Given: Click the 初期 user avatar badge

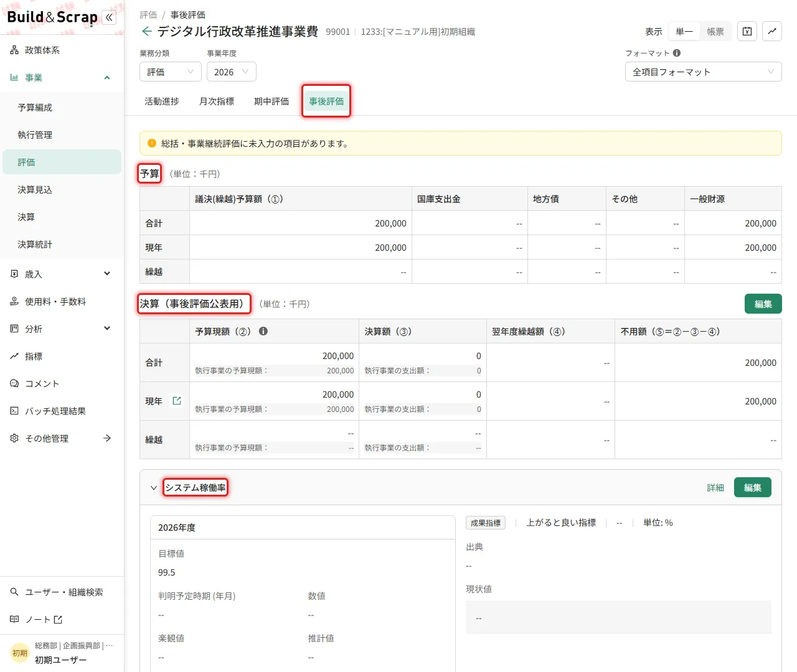Looking at the screenshot, I should 20,653.
